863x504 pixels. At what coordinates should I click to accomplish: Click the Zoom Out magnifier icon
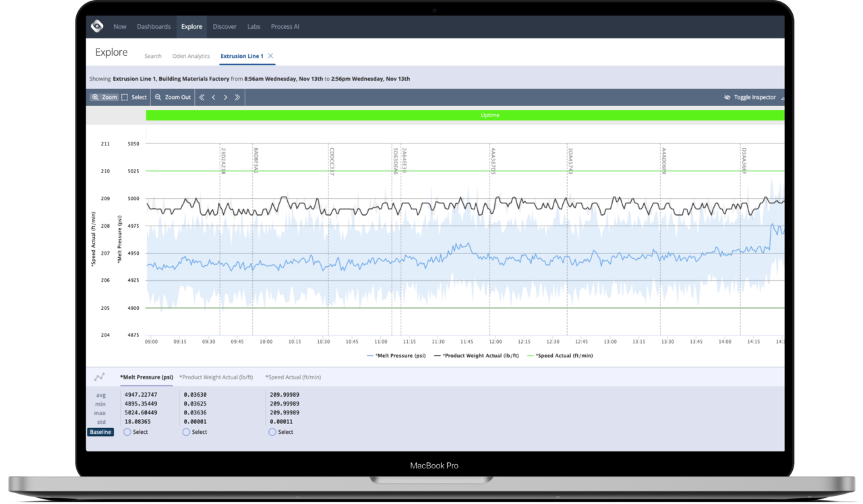click(158, 97)
